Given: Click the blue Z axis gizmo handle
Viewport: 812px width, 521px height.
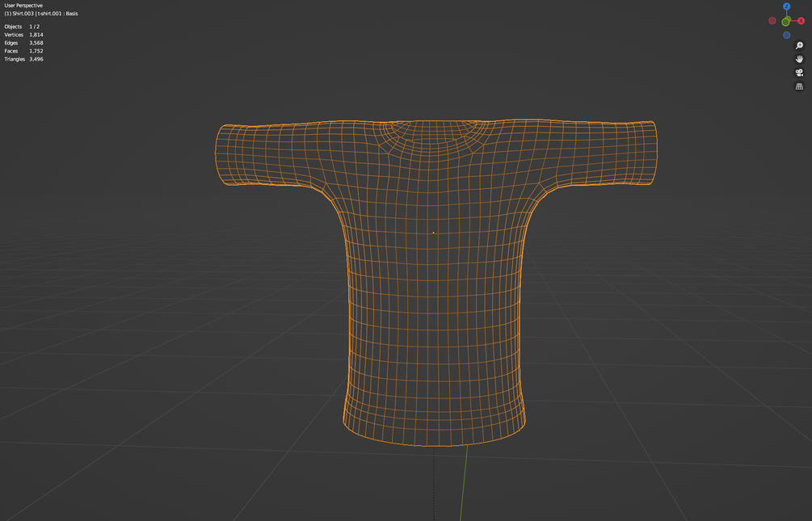Looking at the screenshot, I should (786, 6).
